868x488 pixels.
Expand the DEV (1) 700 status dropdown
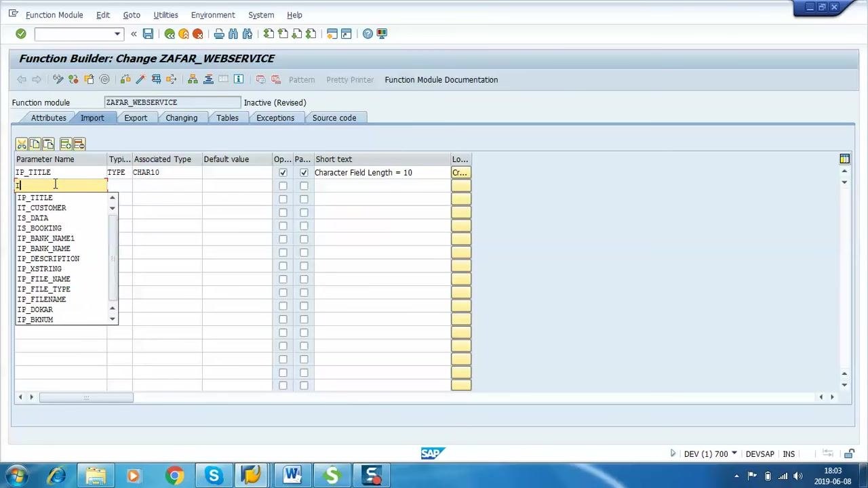734,453
